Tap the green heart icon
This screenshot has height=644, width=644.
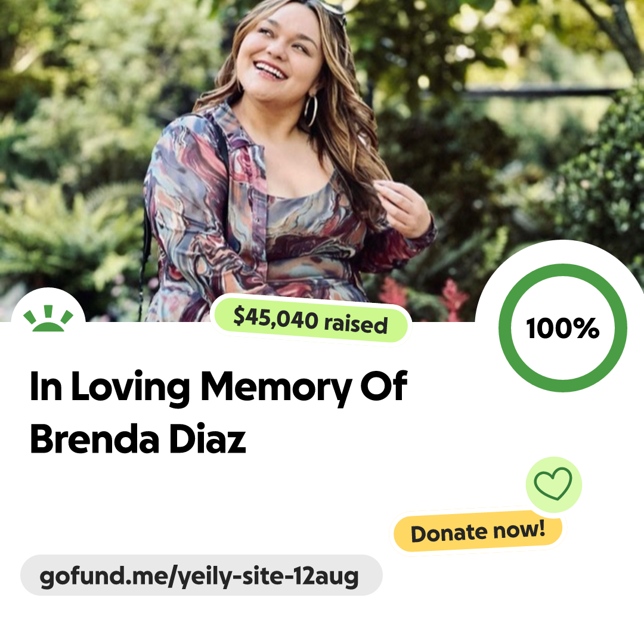coord(553,484)
